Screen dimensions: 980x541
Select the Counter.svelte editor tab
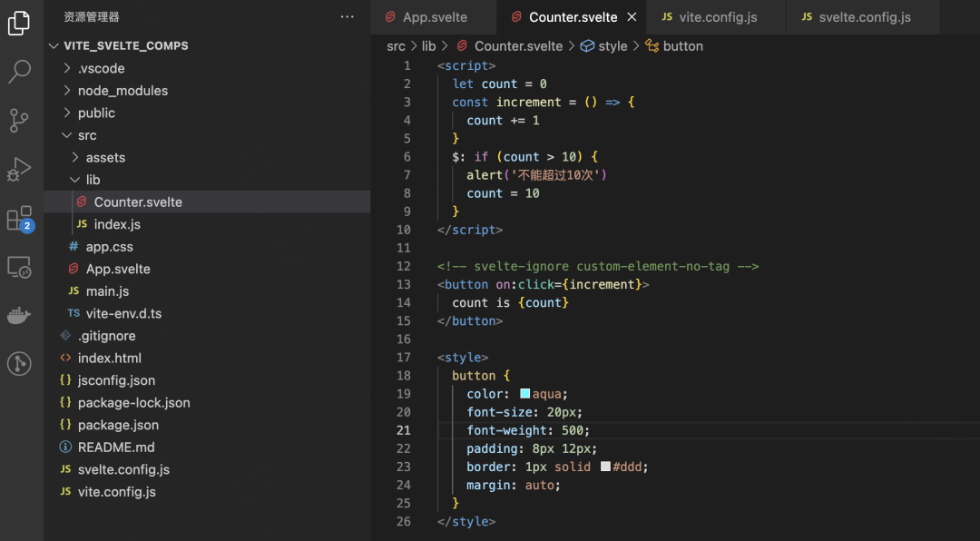[573, 17]
